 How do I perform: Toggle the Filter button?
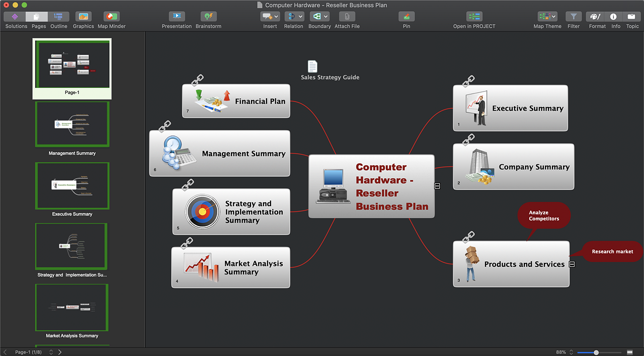tap(574, 17)
